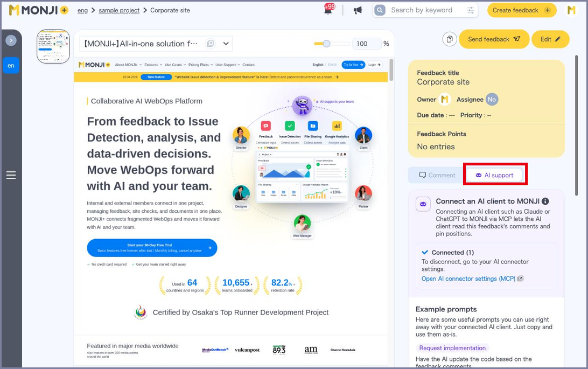Image resolution: width=588 pixels, height=369 pixels.
Task: Click the green Issue Detection icon
Action: click(x=290, y=126)
